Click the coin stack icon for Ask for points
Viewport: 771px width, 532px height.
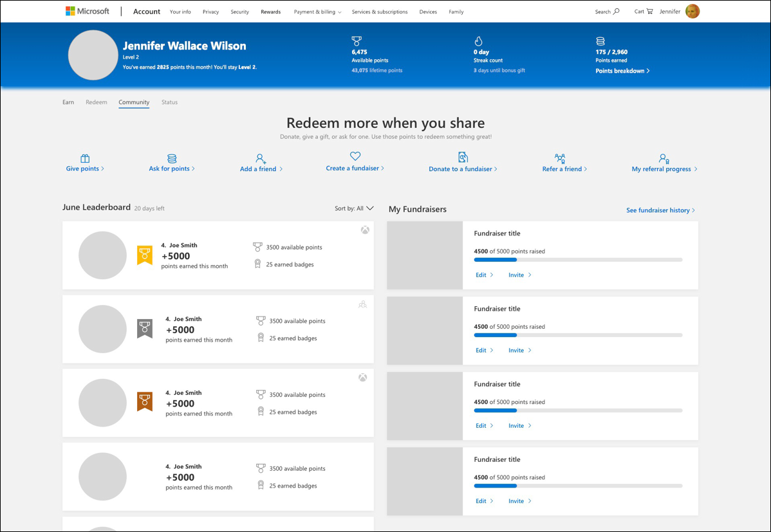pos(172,158)
